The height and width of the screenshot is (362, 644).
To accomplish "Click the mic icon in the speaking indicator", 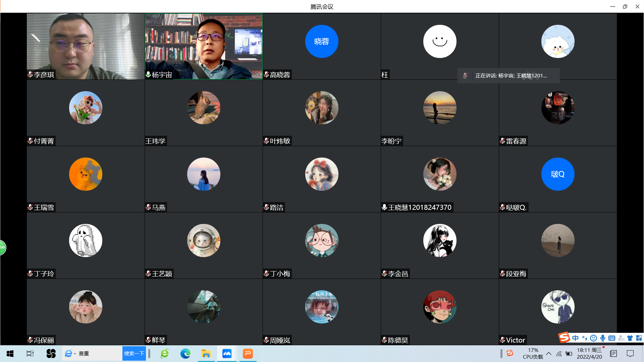I will pyautogui.click(x=465, y=76).
